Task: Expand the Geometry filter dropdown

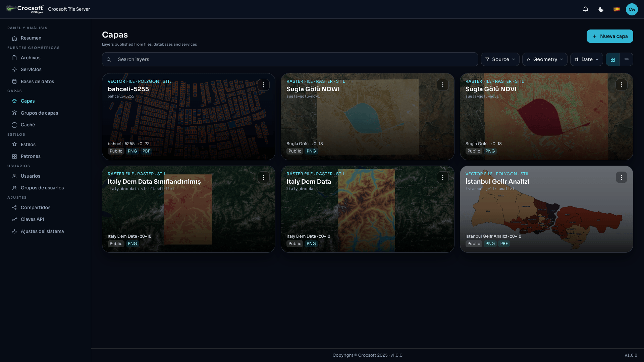Action: pos(545,59)
